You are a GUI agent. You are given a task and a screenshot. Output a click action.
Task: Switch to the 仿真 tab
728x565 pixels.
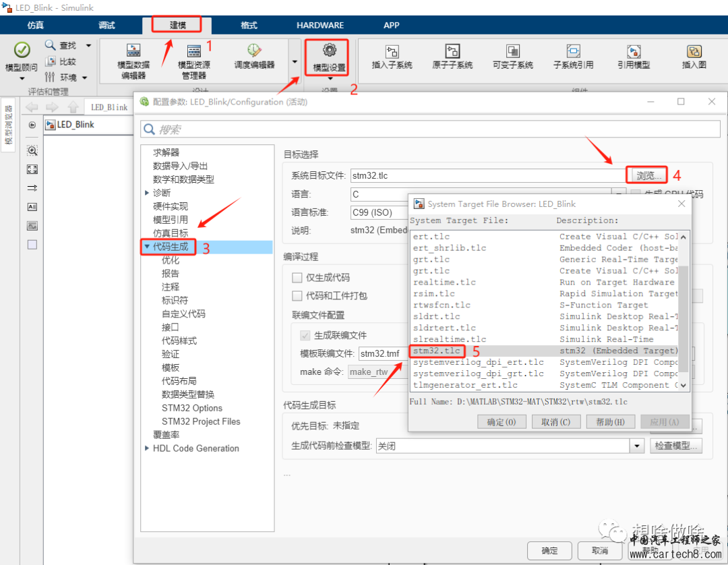click(x=35, y=25)
